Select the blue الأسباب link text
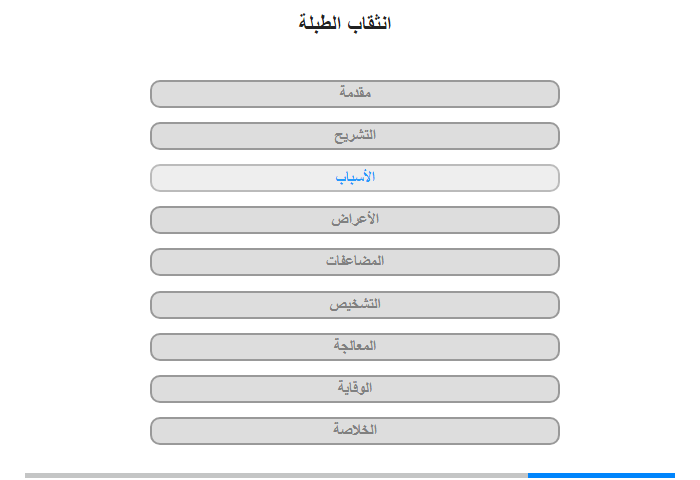700x480 pixels. pyautogui.click(x=355, y=177)
